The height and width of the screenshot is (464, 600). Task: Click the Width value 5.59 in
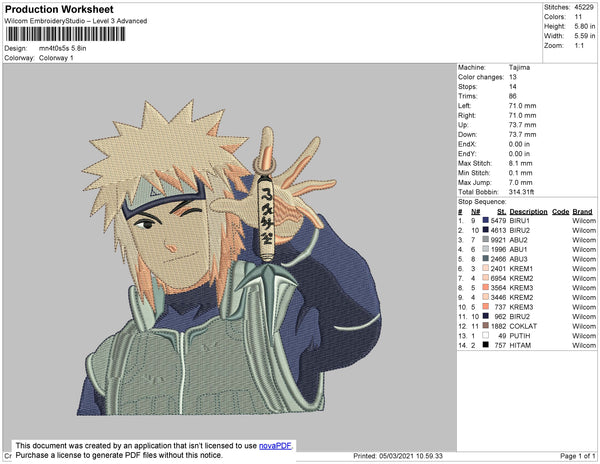point(585,36)
